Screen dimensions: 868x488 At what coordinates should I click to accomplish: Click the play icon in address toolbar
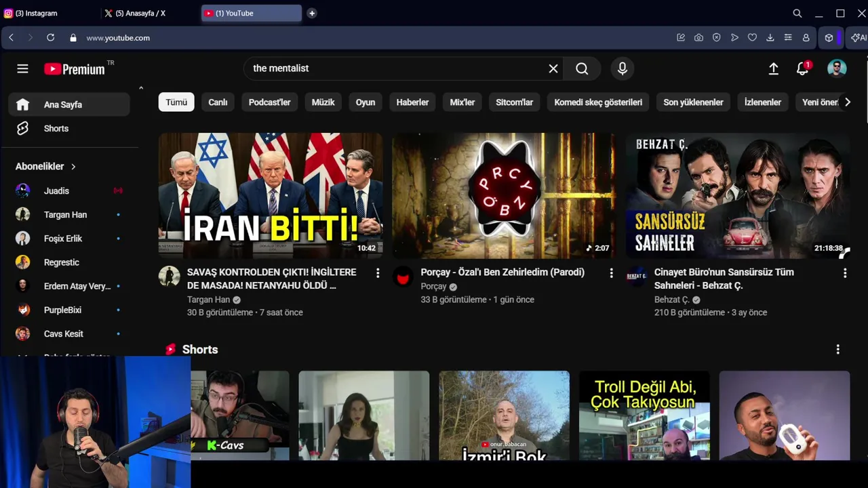(x=734, y=38)
